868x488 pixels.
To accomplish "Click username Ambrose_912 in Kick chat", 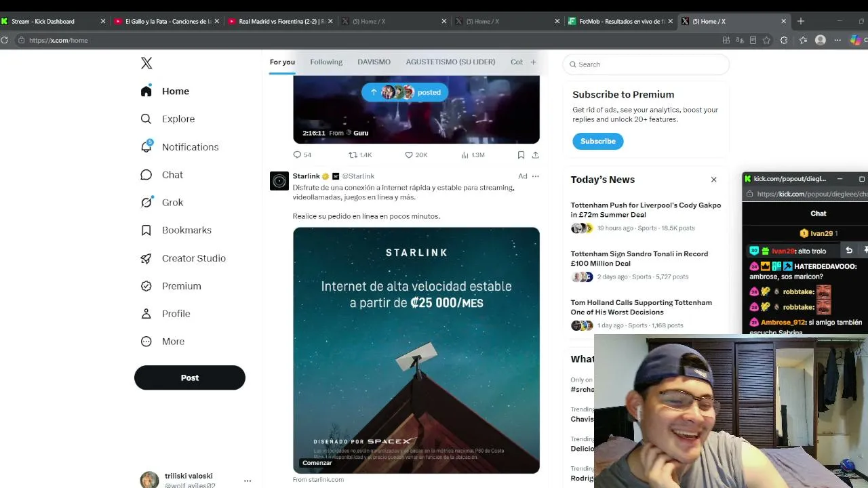I will (x=783, y=323).
